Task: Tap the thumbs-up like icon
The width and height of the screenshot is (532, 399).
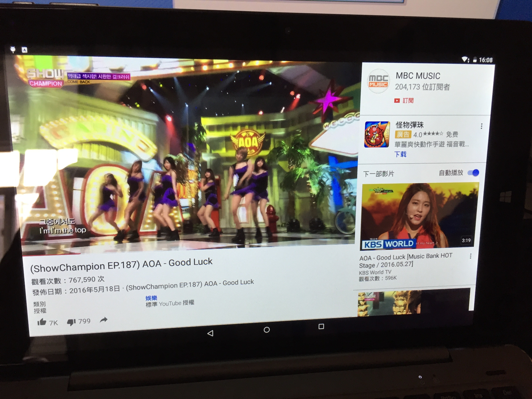Action: [x=42, y=322]
